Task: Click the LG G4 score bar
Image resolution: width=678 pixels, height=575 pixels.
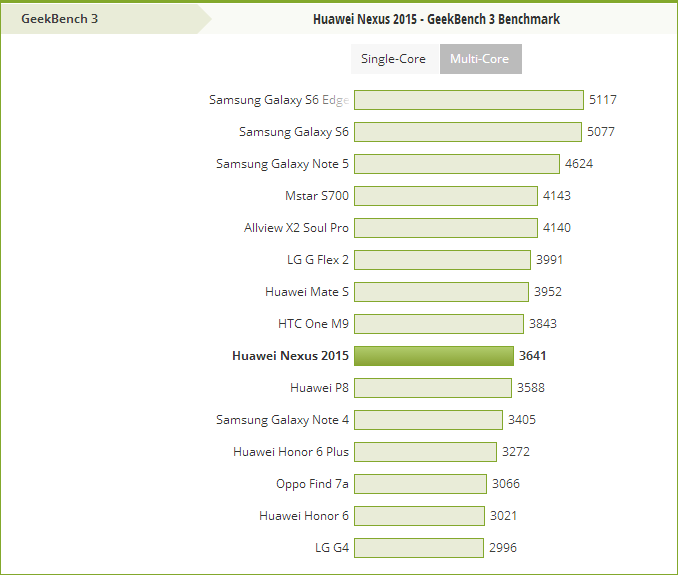Action: click(x=419, y=548)
